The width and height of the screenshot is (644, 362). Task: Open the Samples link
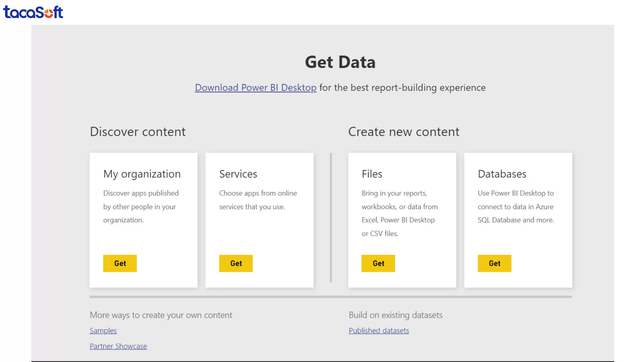coord(103,330)
